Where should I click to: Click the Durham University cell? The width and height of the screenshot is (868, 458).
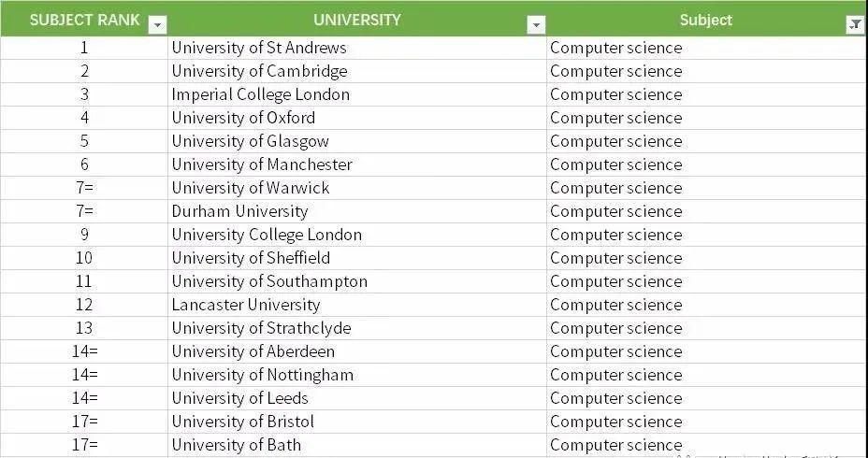[x=357, y=211]
